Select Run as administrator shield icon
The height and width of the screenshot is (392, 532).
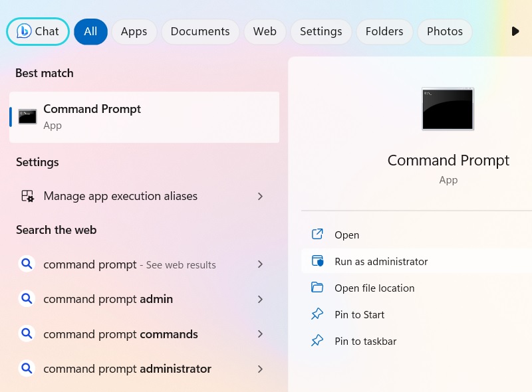coord(318,261)
